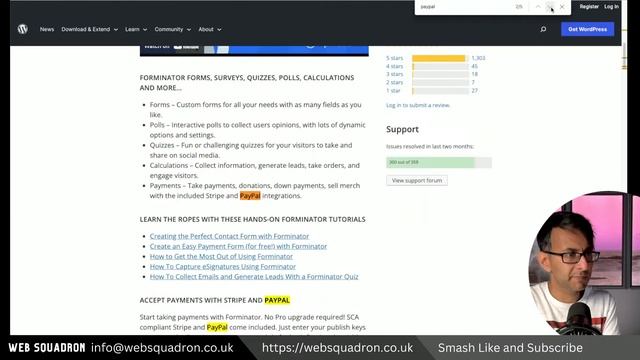Click the 'Forms – Custom forms' bullet text

[x=256, y=109]
